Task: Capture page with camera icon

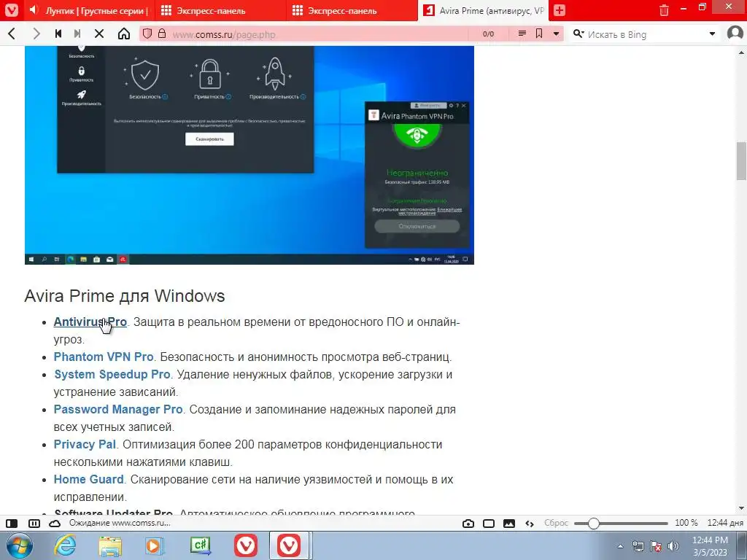Action: pos(468,524)
